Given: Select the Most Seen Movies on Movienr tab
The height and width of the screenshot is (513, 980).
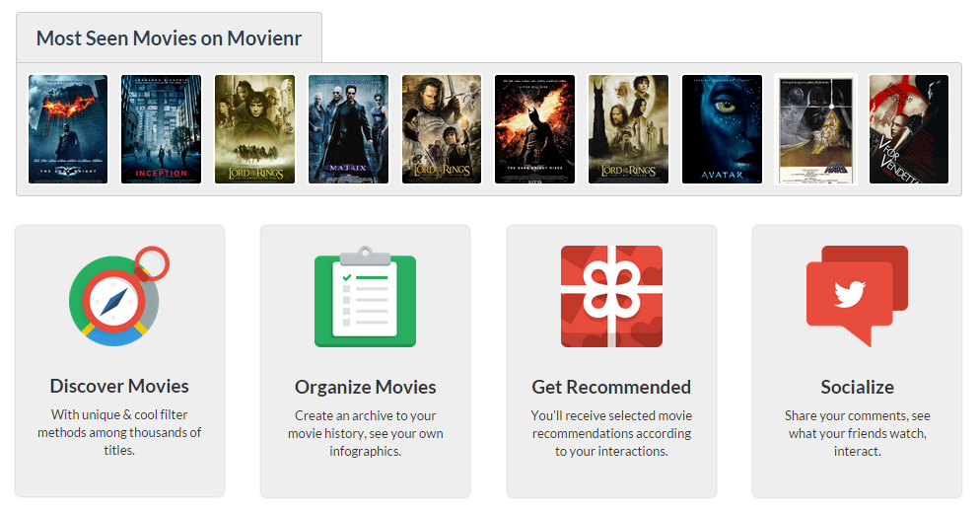Looking at the screenshot, I should (169, 38).
